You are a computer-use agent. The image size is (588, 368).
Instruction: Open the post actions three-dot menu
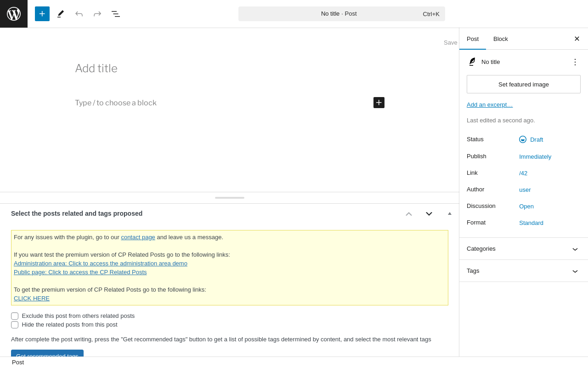point(575,62)
